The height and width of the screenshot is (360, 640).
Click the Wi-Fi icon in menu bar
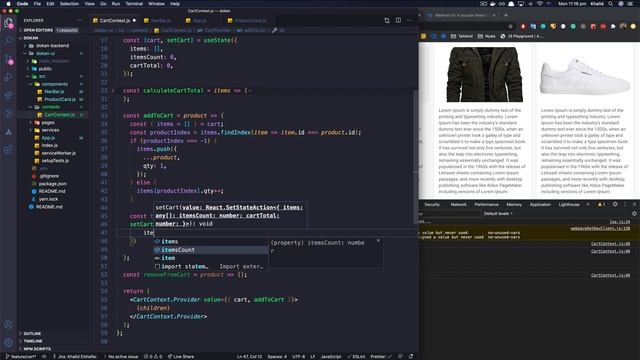pyautogui.click(x=540, y=4)
